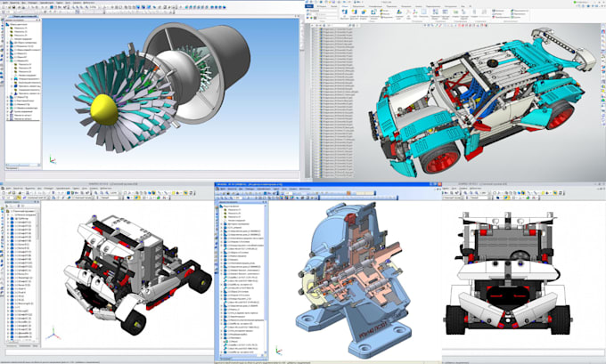606x364 pixels.
Task: Click the vertical scrollbar of the gearbox window tree
Action: click(x=266, y=279)
